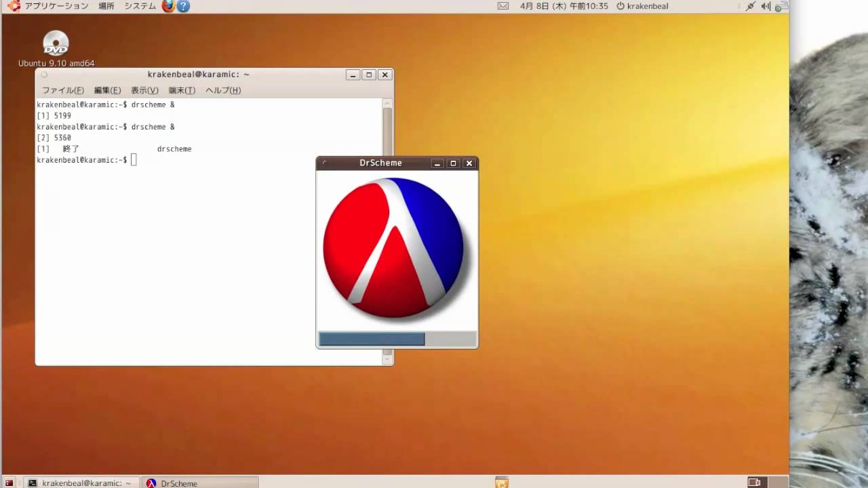The height and width of the screenshot is (488, 868).
Task: Open the krakenbeal user session menu
Action: click(x=642, y=6)
